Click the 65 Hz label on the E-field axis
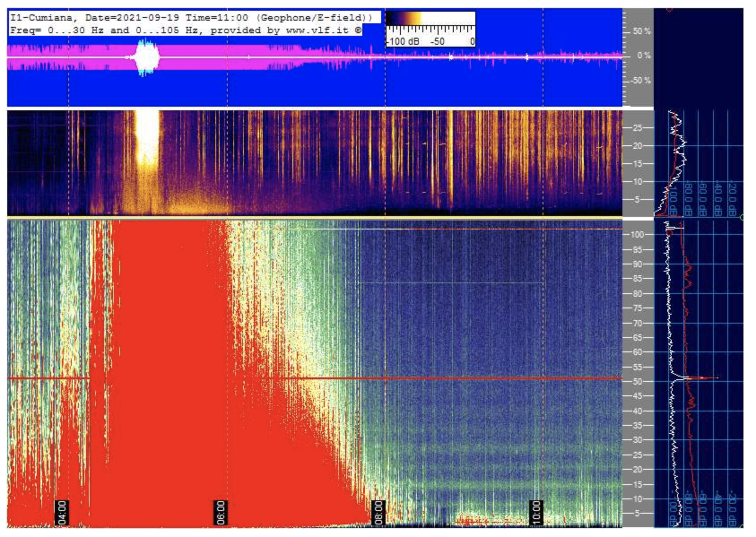This screenshot has width=756, height=537. (x=637, y=338)
